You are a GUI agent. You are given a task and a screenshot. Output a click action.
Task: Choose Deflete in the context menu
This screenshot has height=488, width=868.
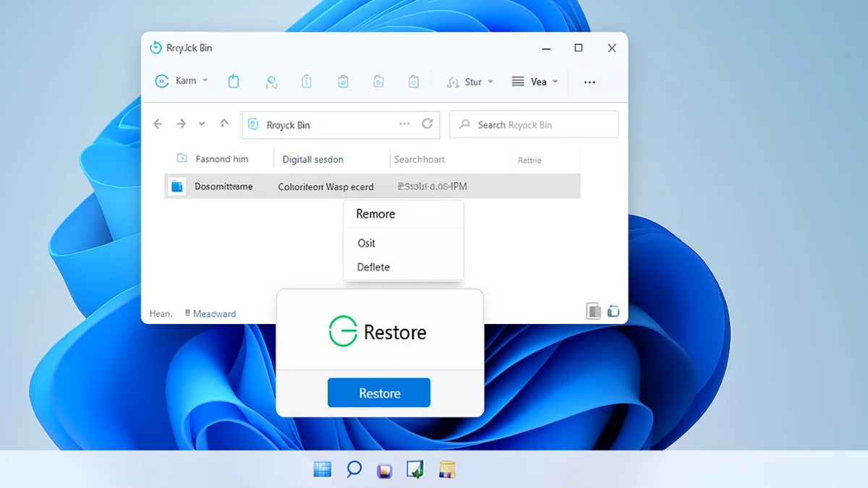point(404,267)
